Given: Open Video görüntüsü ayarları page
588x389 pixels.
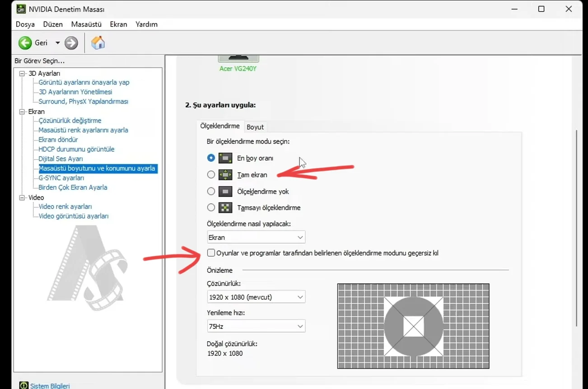Looking at the screenshot, I should click(x=74, y=216).
